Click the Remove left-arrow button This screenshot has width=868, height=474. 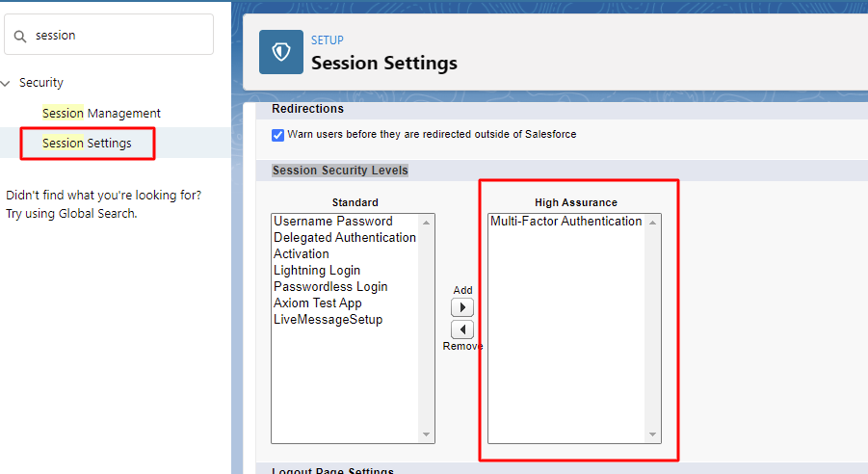[462, 329]
